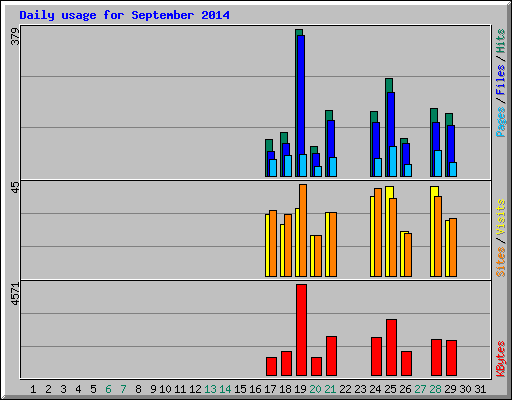Click the red KBytes bar for day 25
This screenshot has width=512, height=400.
[x=391, y=347]
